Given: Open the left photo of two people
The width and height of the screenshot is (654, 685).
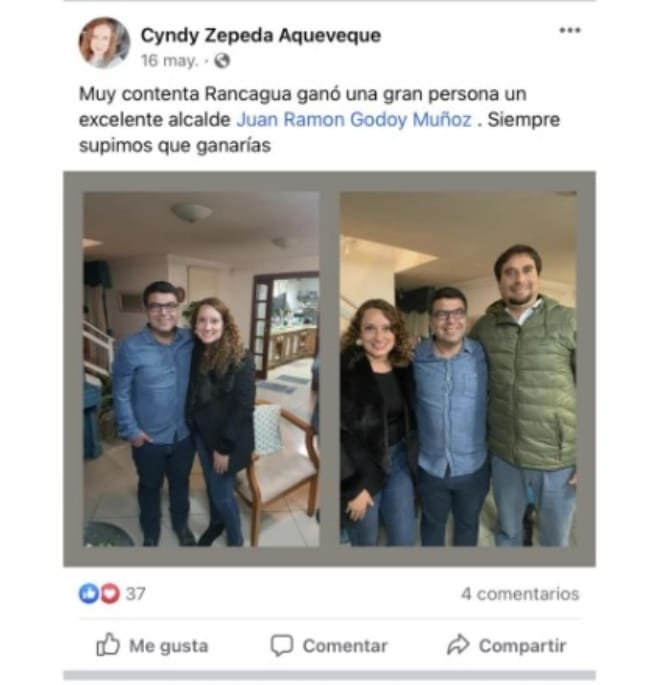Looking at the screenshot, I should pyautogui.click(x=201, y=369).
